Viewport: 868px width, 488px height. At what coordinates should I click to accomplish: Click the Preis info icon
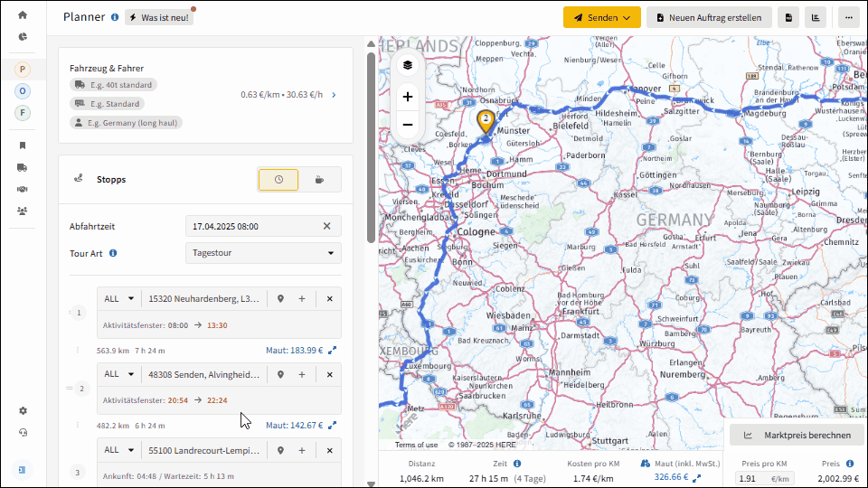pos(850,464)
